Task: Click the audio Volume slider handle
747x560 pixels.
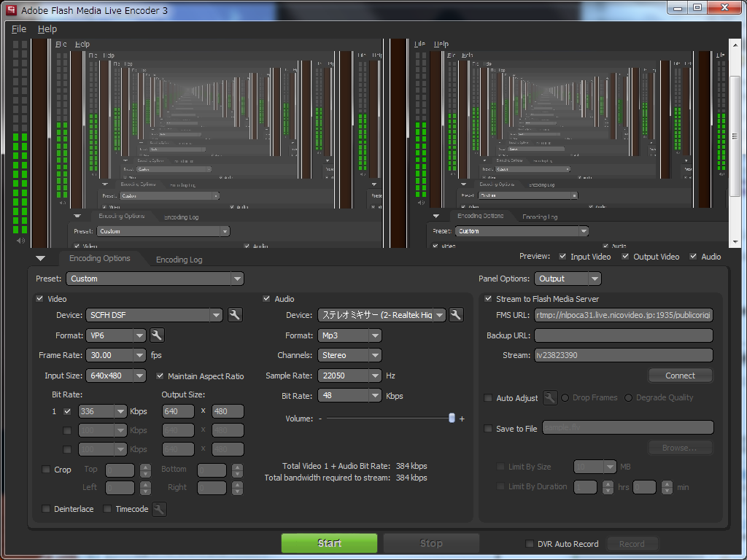Action: tap(452, 418)
